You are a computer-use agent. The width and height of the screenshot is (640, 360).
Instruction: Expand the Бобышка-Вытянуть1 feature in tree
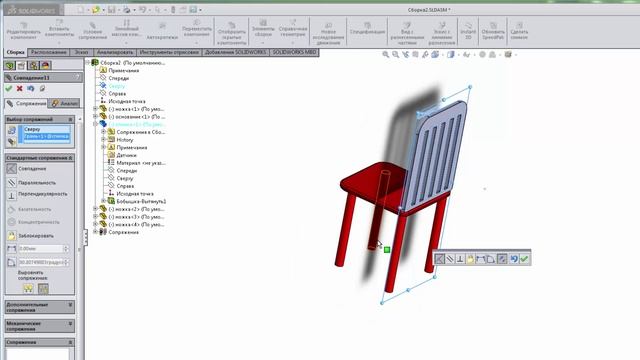pyautogui.click(x=104, y=201)
